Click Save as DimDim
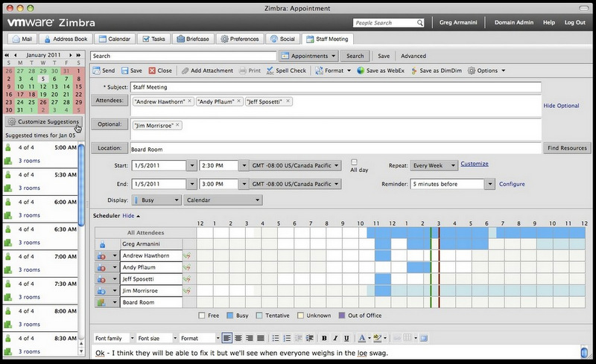 [x=437, y=71]
